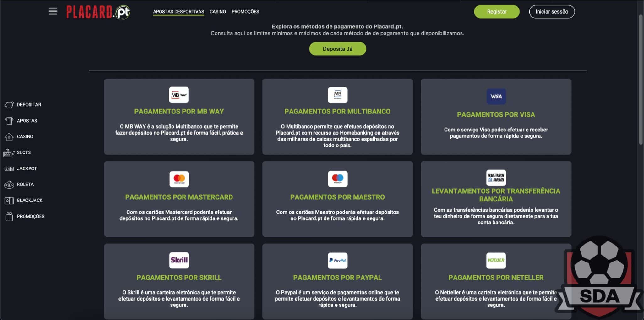Select the Skrill logo icon
The width and height of the screenshot is (644, 320).
pos(179,260)
